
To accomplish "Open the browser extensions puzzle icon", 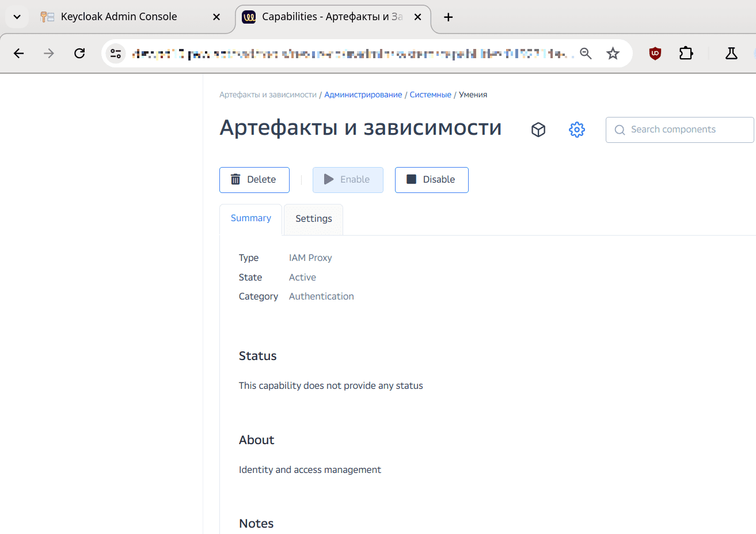I will coord(686,54).
